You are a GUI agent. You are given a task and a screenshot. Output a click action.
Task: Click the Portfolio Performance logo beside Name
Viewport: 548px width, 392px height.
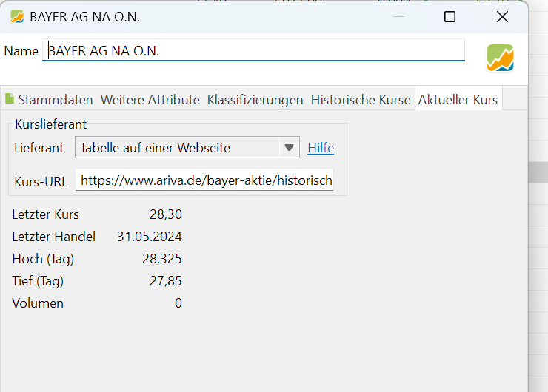coord(500,58)
